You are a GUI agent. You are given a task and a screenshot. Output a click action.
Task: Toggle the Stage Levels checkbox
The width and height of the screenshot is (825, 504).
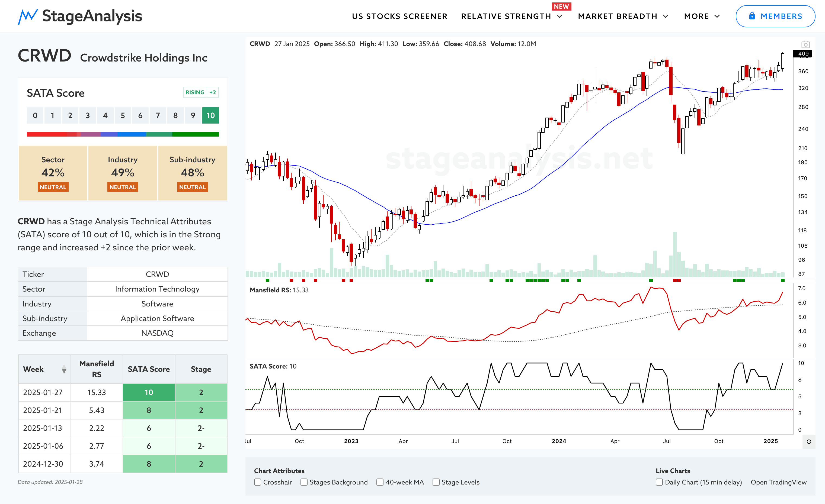(x=436, y=482)
